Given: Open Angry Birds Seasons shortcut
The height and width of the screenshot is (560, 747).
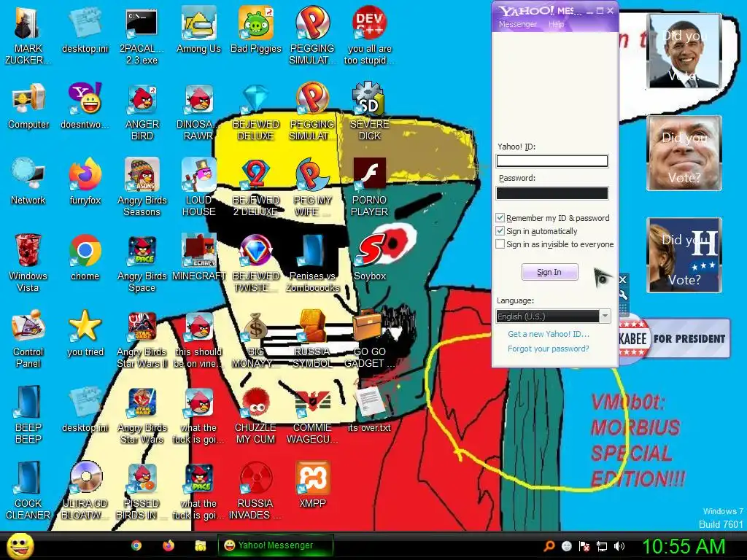Looking at the screenshot, I should click(x=142, y=187).
